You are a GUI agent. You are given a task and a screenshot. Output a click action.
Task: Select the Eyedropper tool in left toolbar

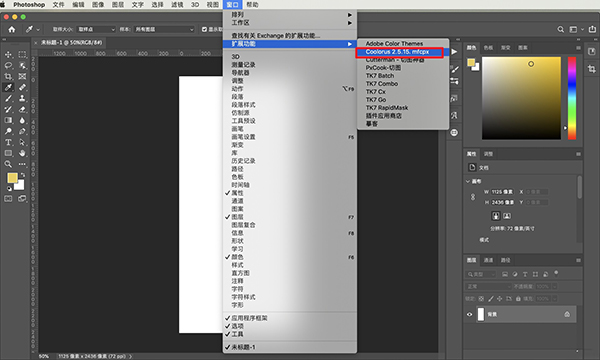click(x=8, y=87)
